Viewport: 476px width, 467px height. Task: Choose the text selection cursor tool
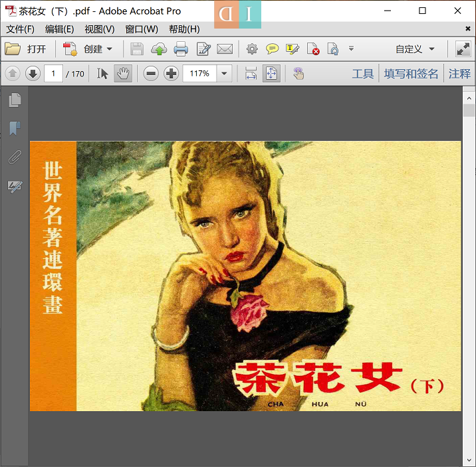(x=102, y=73)
